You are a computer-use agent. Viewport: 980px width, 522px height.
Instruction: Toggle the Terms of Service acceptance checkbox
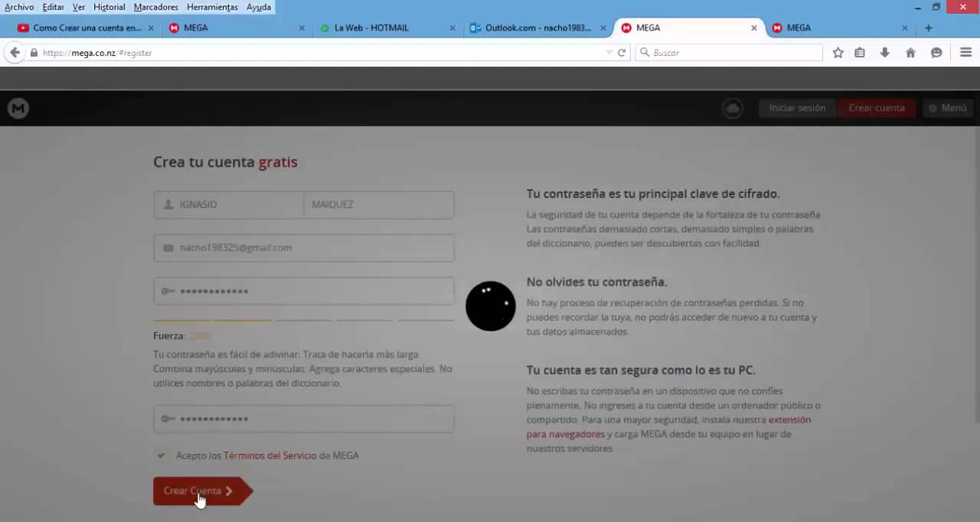[x=161, y=455]
